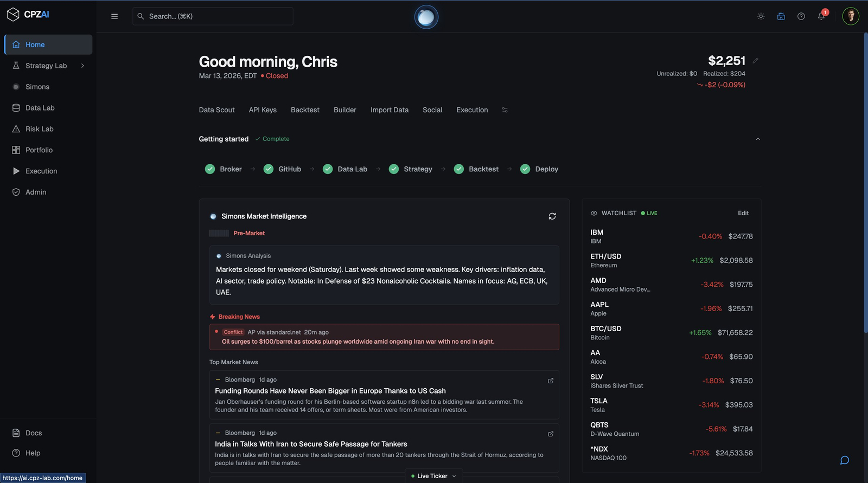Screen dimensions: 868x483
Task: Click the page vertical scrollbar
Action: point(865,184)
